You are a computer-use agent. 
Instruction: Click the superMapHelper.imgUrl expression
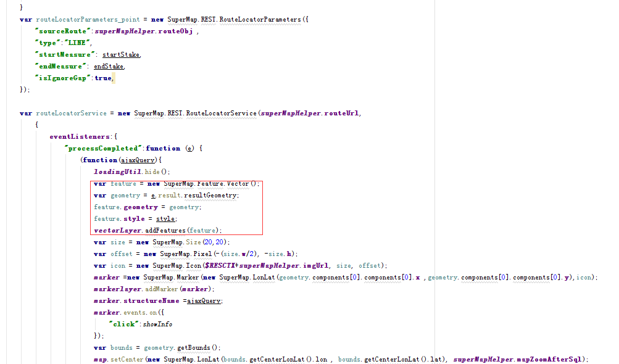tap(283, 266)
